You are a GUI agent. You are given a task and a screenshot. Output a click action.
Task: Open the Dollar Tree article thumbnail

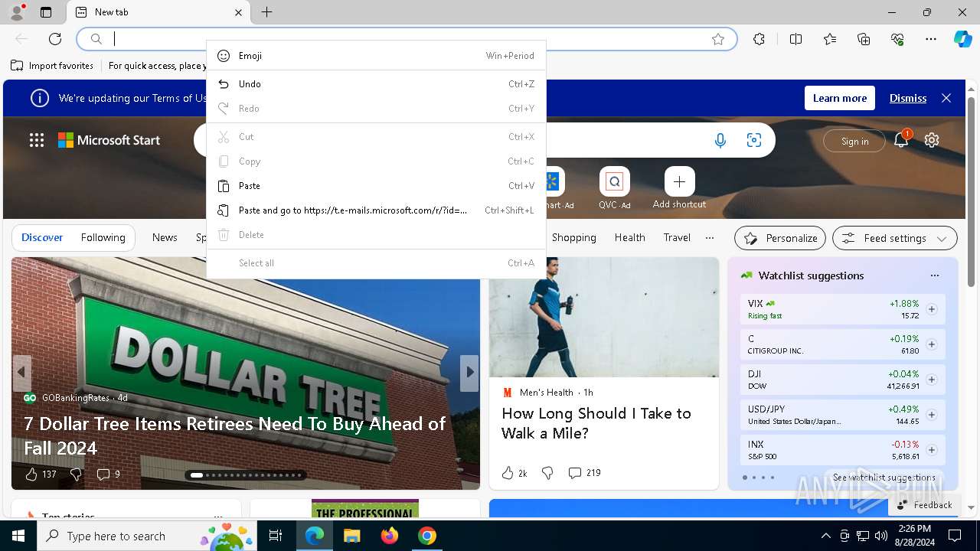click(246, 373)
